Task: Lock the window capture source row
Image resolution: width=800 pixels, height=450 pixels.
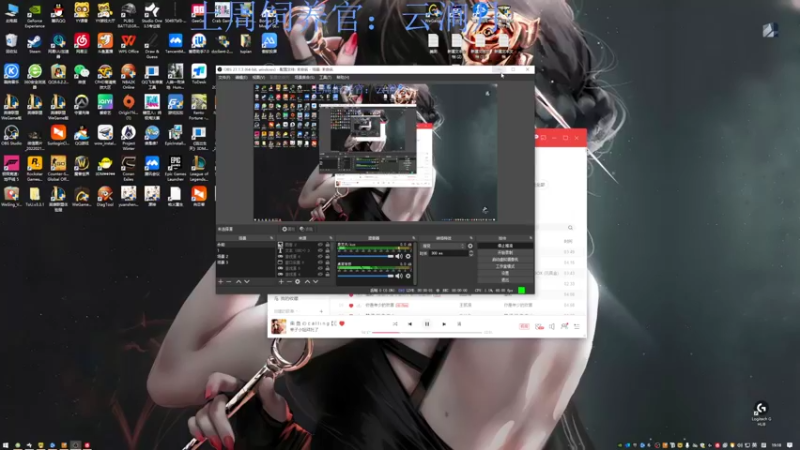Action: click(x=328, y=262)
